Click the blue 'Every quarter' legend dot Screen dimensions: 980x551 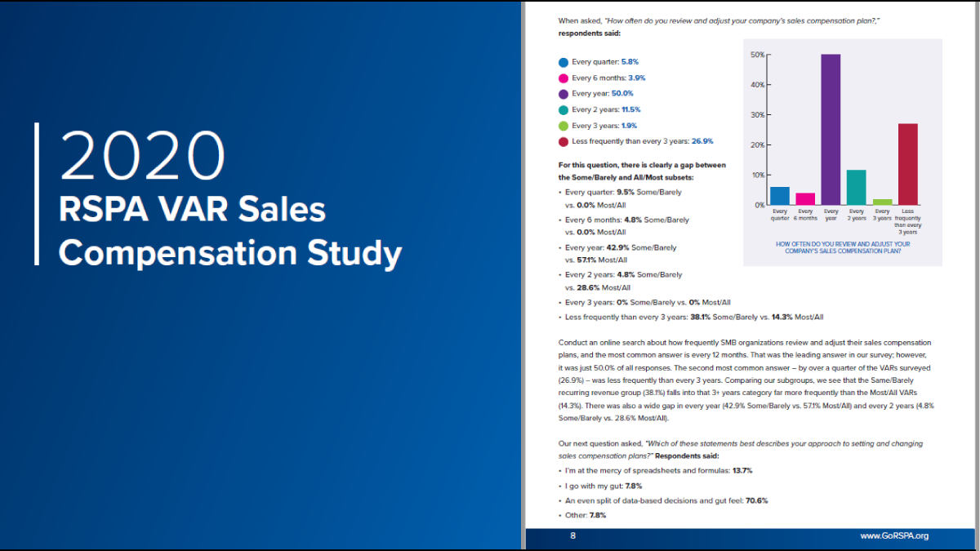tap(563, 62)
